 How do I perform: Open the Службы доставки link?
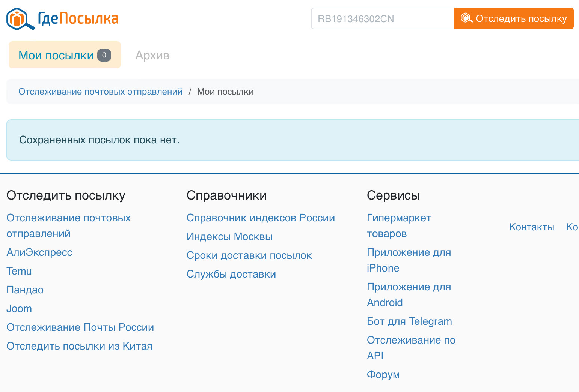pyautogui.click(x=231, y=274)
